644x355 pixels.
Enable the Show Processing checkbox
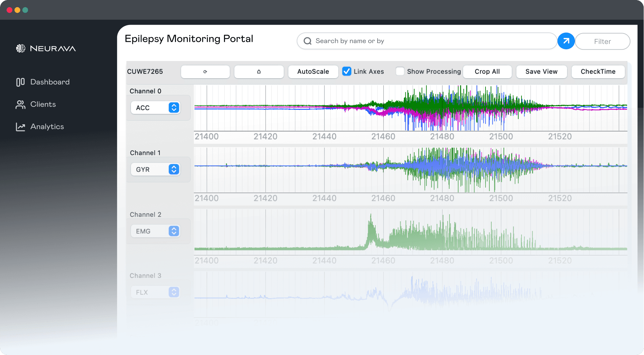click(400, 71)
